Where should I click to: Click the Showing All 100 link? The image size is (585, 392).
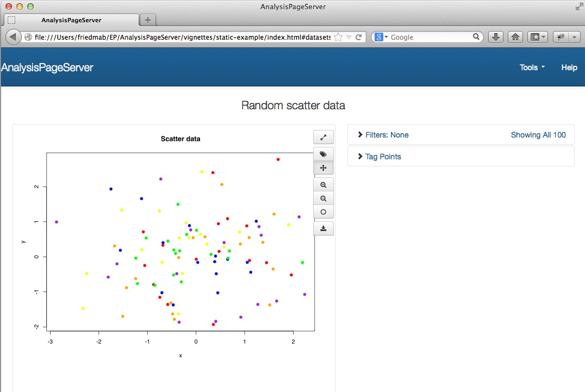coord(538,135)
